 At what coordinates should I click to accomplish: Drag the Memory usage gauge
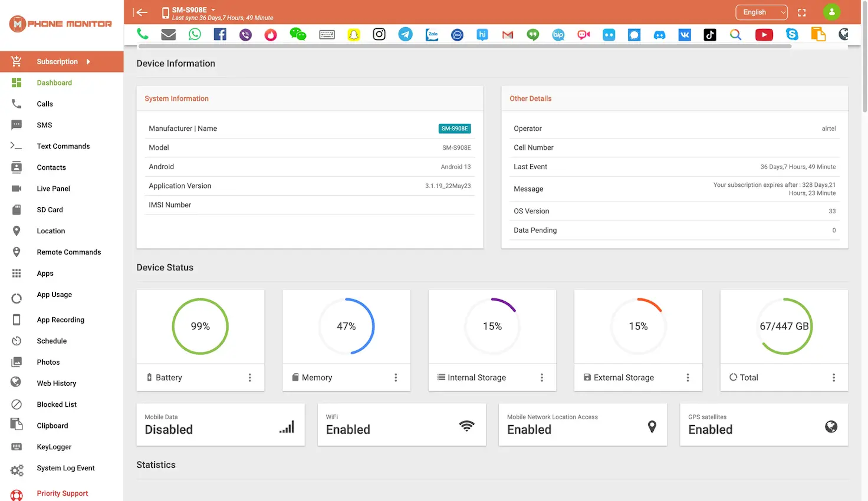point(346,326)
